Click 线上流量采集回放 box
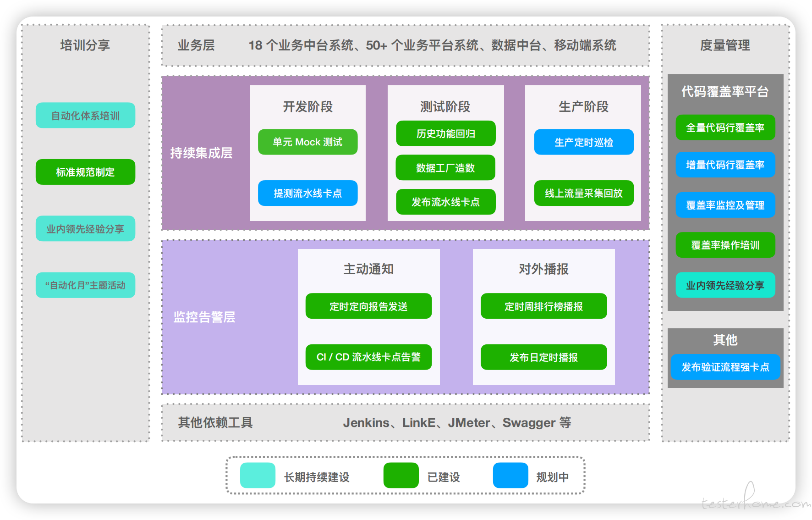 pos(584,193)
